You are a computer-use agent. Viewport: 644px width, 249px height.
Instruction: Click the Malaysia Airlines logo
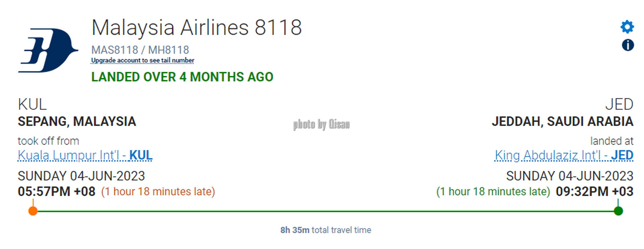(x=48, y=50)
